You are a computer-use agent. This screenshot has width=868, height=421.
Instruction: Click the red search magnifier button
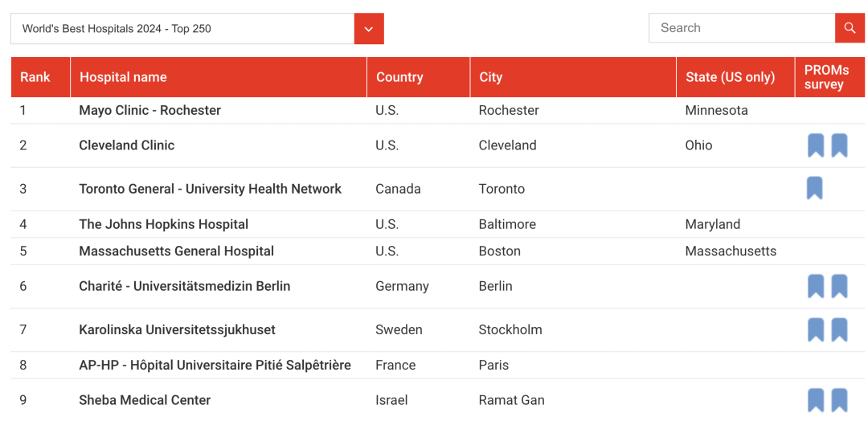click(850, 28)
